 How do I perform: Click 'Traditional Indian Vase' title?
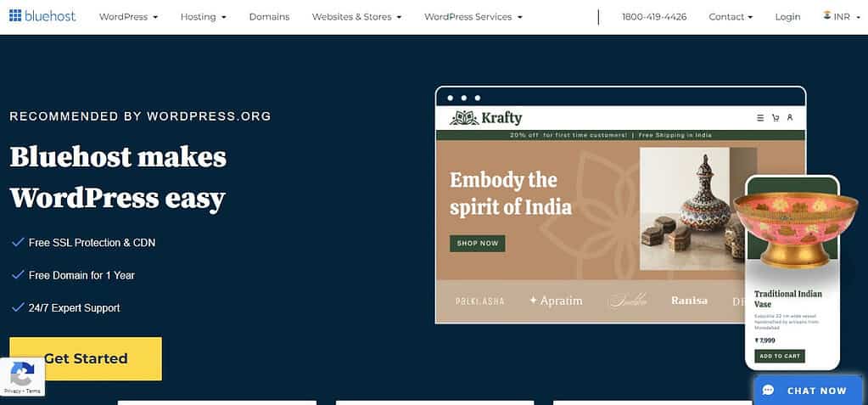pos(787,299)
